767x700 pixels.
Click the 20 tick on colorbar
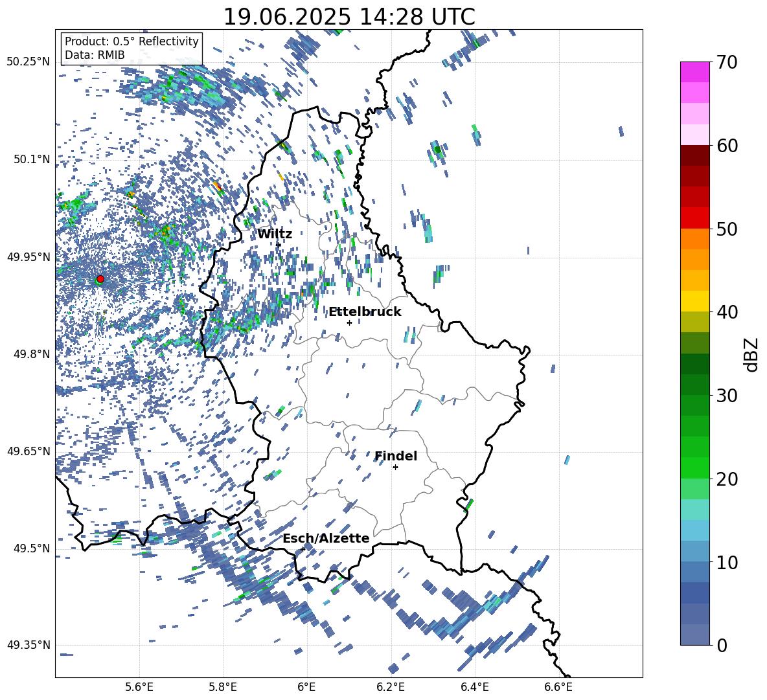pyautogui.click(x=727, y=479)
